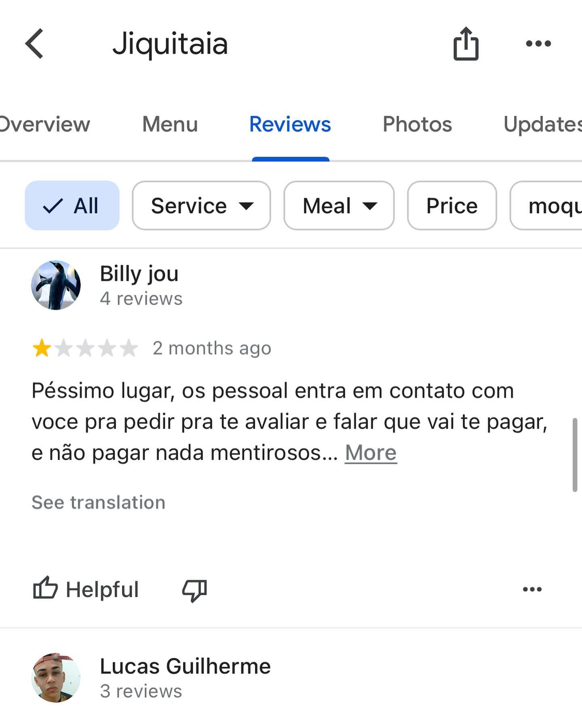This screenshot has height=728, width=582.
Task: Expand the Meal filter dropdown
Action: pos(339,205)
